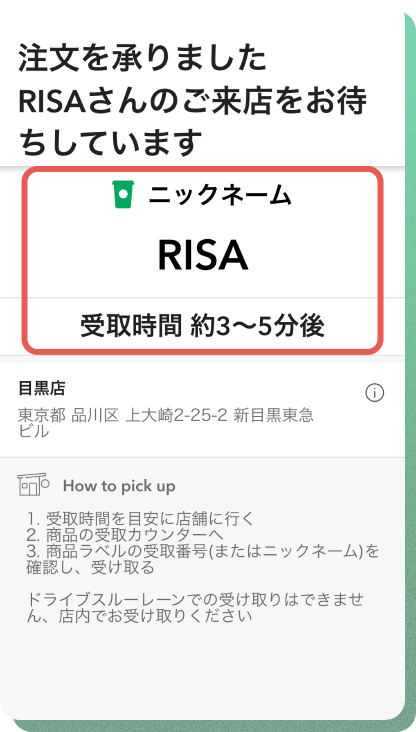Click the green cup icon beside ニックネーム
Screen dimensions: 416x732
coord(123,194)
